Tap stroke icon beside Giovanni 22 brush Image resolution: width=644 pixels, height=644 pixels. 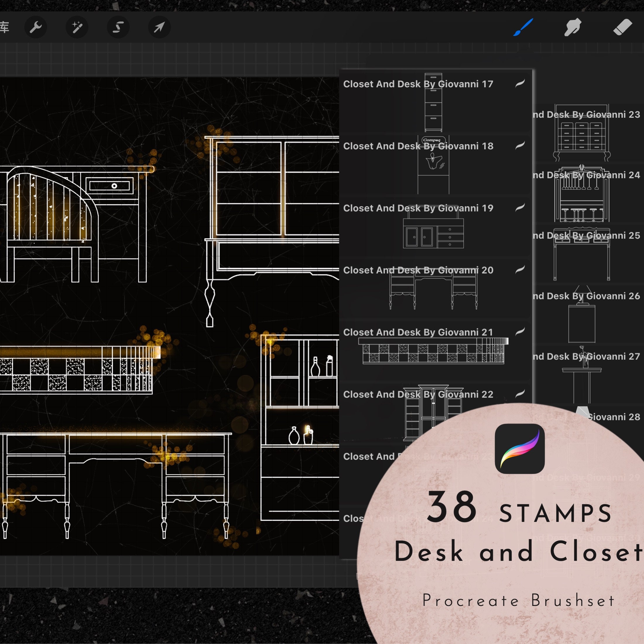[x=520, y=393]
